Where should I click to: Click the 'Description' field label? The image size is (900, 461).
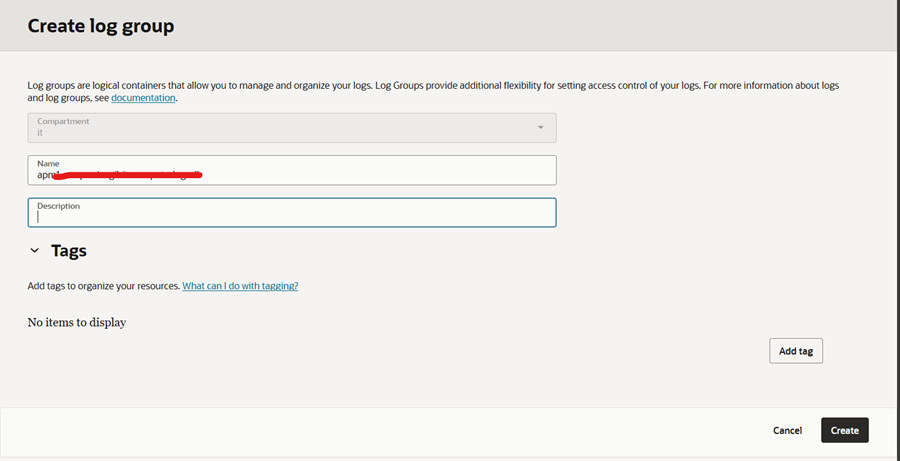pos(58,206)
